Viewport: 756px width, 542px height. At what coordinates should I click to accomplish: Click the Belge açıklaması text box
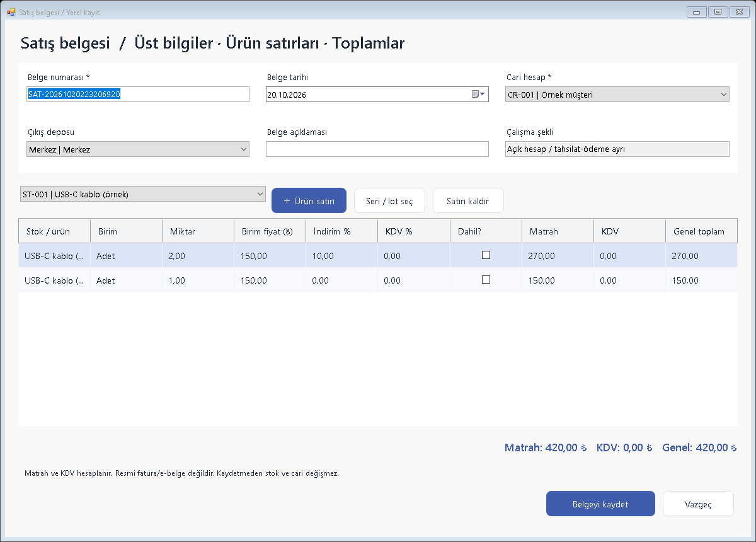tap(377, 149)
